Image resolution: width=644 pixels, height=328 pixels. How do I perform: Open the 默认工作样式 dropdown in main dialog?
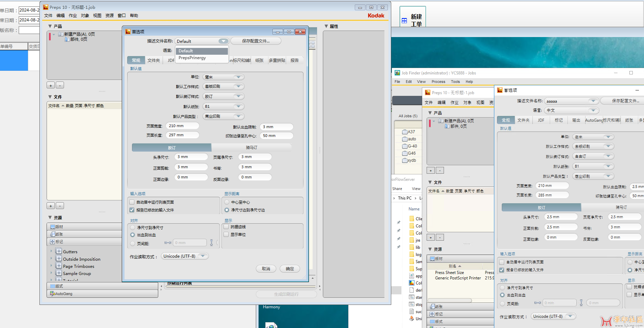(224, 87)
